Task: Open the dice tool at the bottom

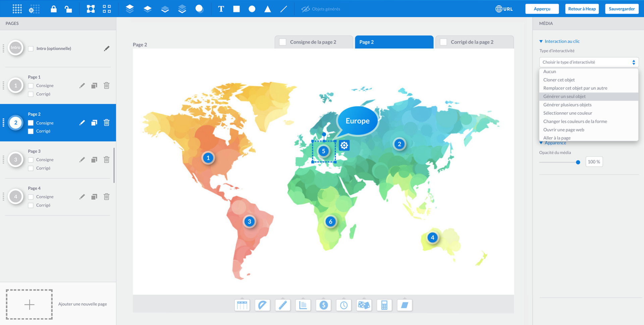Action: pos(364,305)
